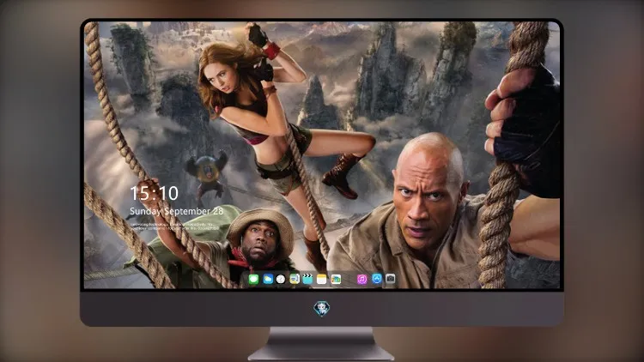Select the date text Sunday September 28
This screenshot has width=644, height=362.
(x=177, y=211)
